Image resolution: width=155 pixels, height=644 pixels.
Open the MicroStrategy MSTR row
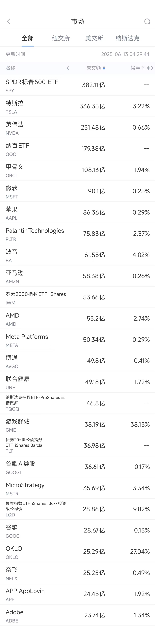pyautogui.click(x=77, y=488)
